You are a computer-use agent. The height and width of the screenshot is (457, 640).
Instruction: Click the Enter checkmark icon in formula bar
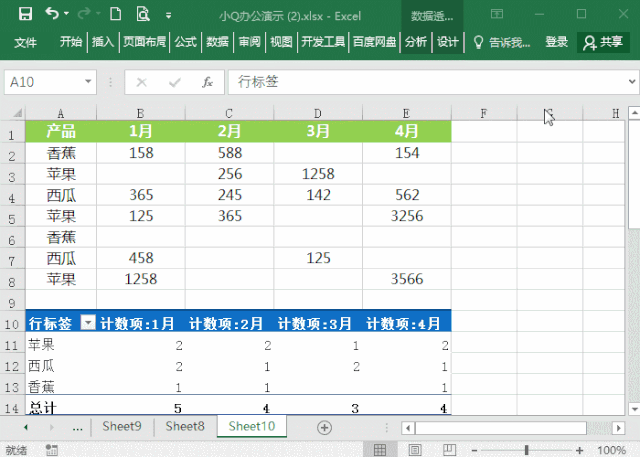click(x=175, y=82)
